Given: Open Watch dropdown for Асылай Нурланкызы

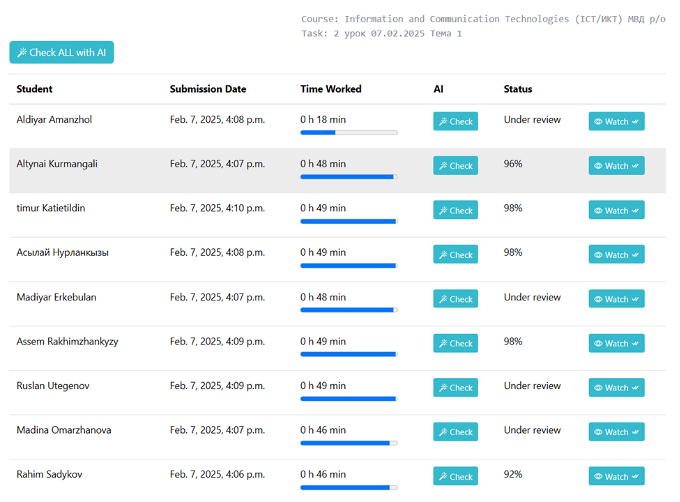Looking at the screenshot, I should click(x=616, y=254).
